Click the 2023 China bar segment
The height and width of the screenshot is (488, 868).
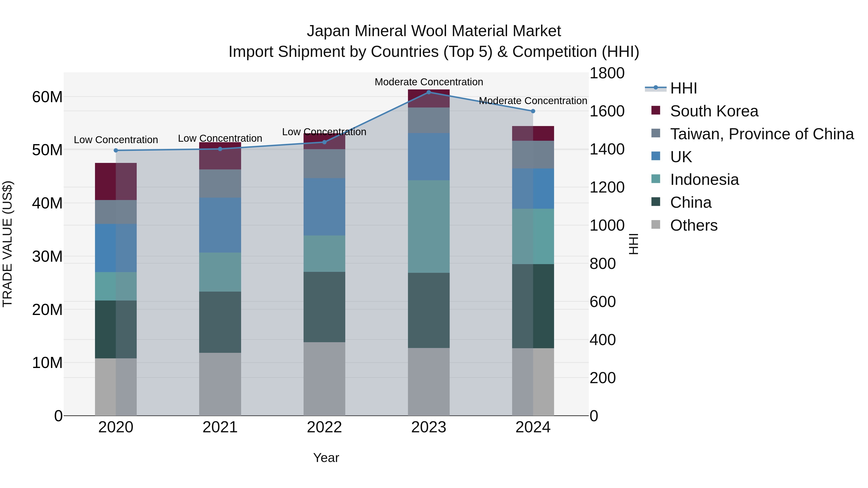pyautogui.click(x=429, y=311)
